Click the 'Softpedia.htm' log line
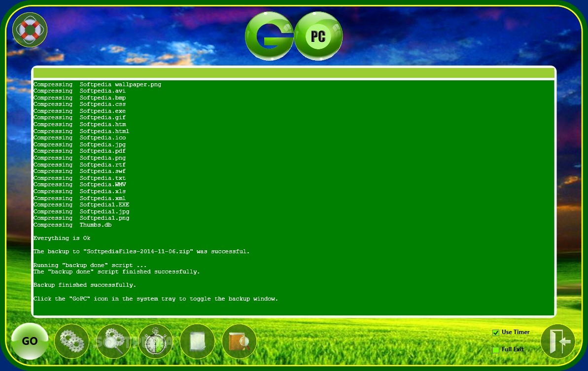 tap(79, 125)
